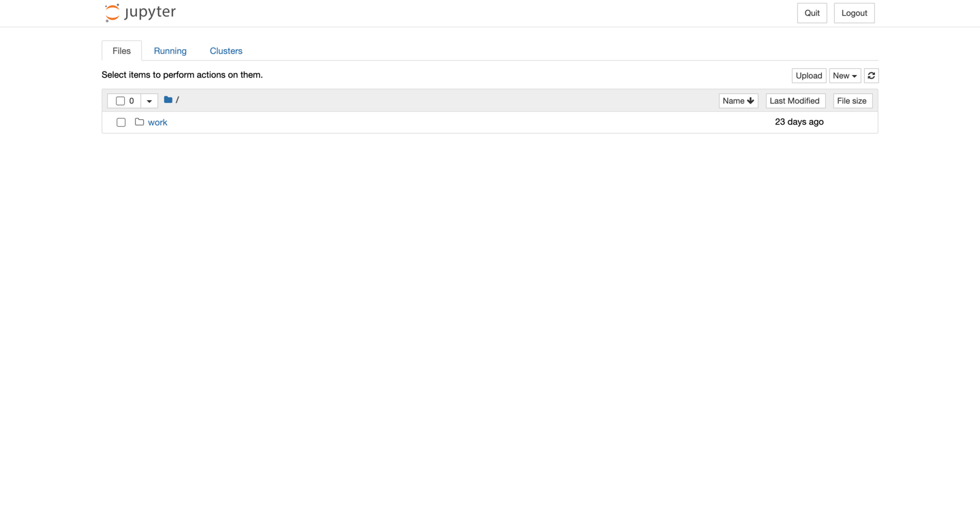
Task: Switch to the Files tab
Action: (121, 50)
